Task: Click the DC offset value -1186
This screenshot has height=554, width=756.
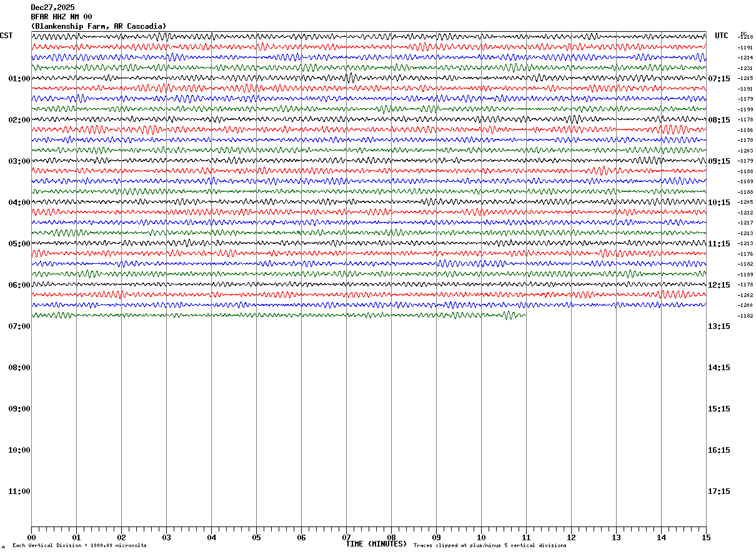Action: [x=746, y=130]
